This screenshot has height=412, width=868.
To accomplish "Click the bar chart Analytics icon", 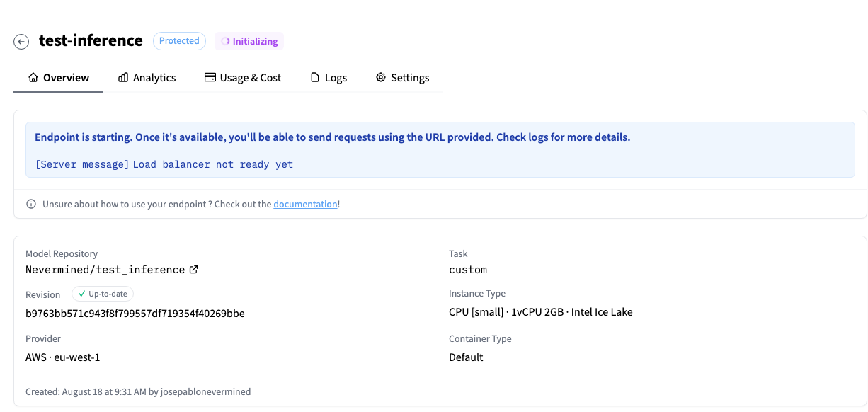I will pyautogui.click(x=123, y=78).
